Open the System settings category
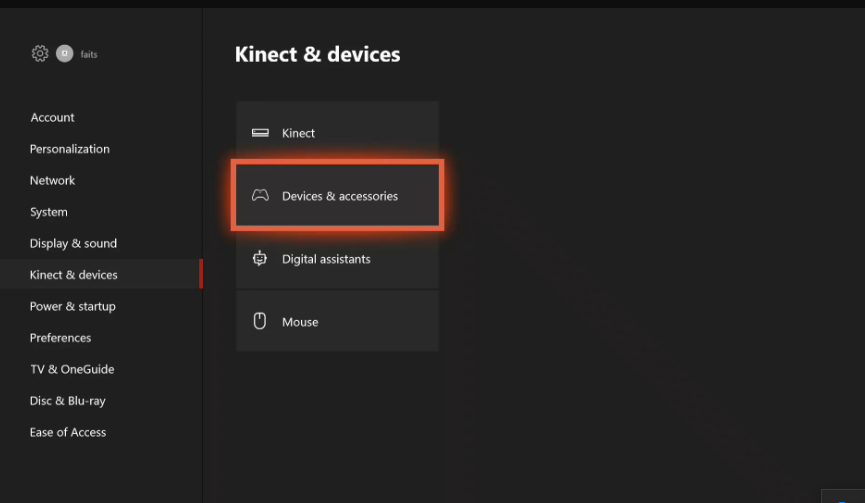865x503 pixels. [x=49, y=212]
